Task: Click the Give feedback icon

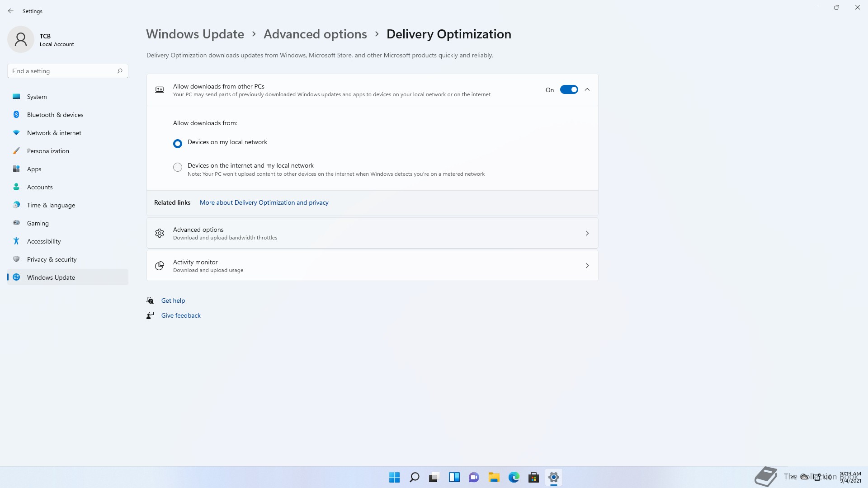Action: [x=150, y=315]
